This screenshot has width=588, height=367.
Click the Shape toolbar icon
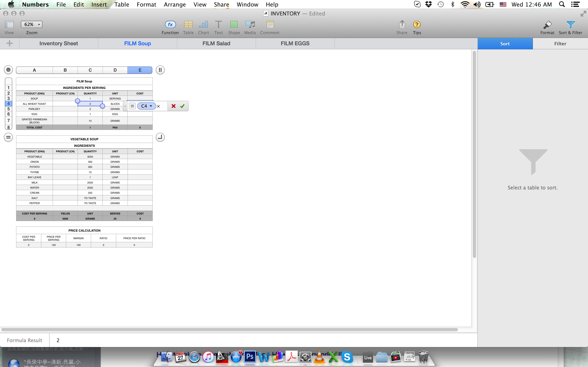[x=234, y=24]
